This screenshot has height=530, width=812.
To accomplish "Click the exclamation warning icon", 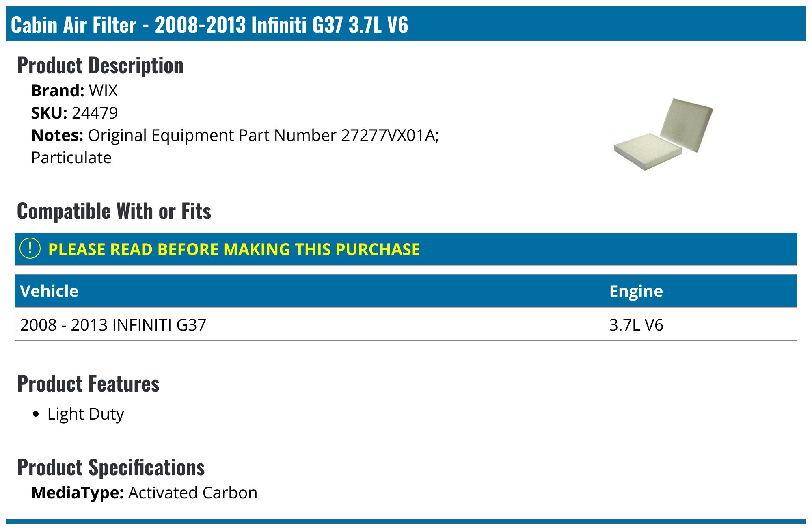I will [30, 249].
